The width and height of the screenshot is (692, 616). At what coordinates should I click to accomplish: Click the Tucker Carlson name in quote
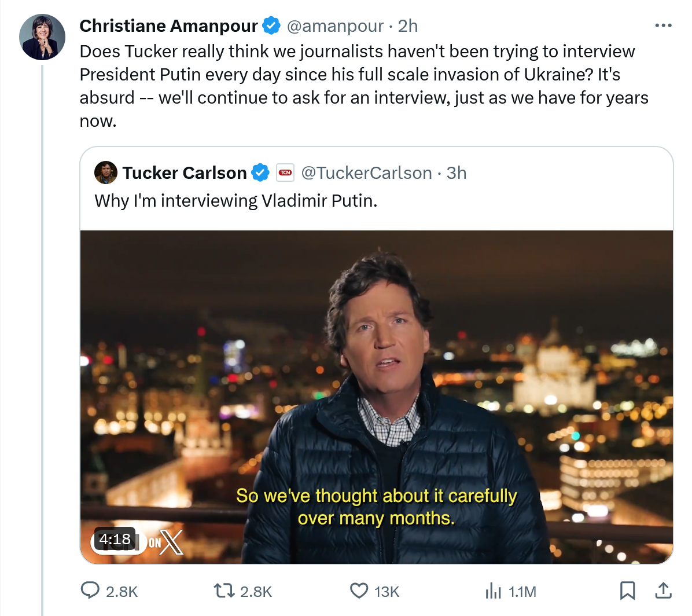click(185, 173)
